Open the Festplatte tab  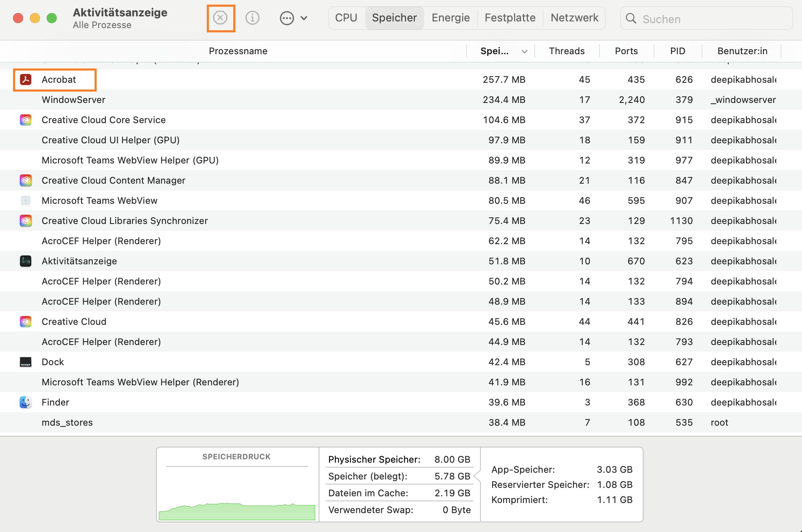click(x=510, y=18)
